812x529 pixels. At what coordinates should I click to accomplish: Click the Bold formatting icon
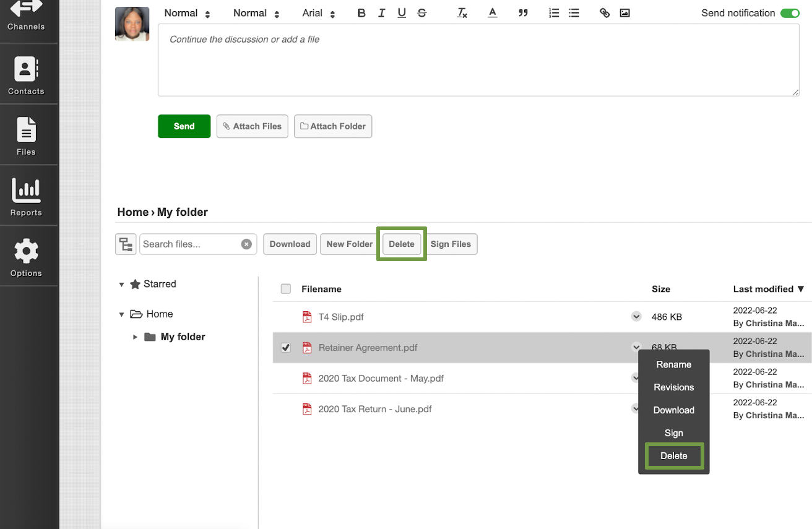(361, 13)
